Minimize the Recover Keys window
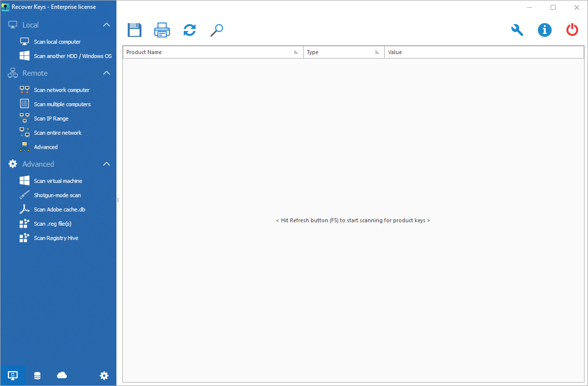 pos(530,7)
